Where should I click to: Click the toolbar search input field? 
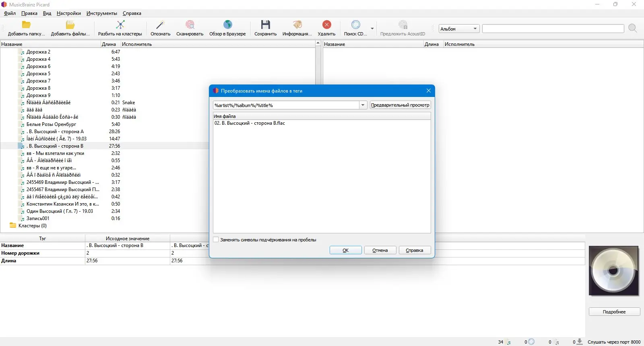[553, 29]
